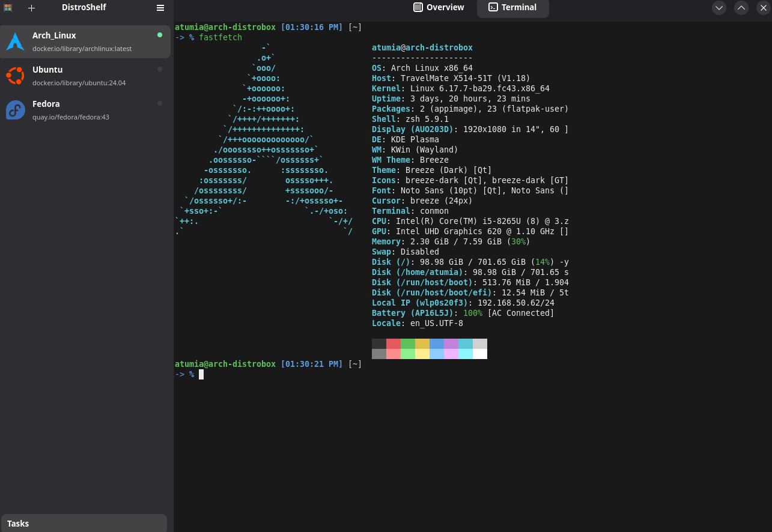This screenshot has width=772, height=532.
Task: Click the 'DE: KDE Plasma' line
Action: click(x=406, y=139)
